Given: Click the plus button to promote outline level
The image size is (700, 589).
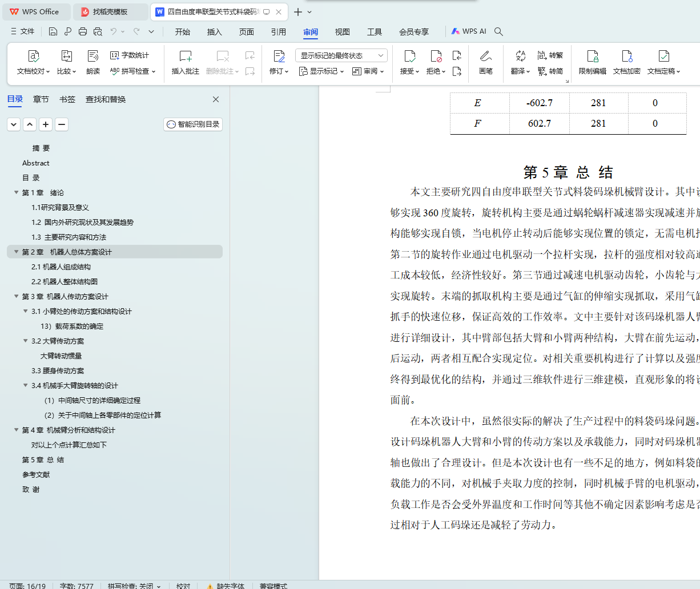Looking at the screenshot, I should 46,124.
